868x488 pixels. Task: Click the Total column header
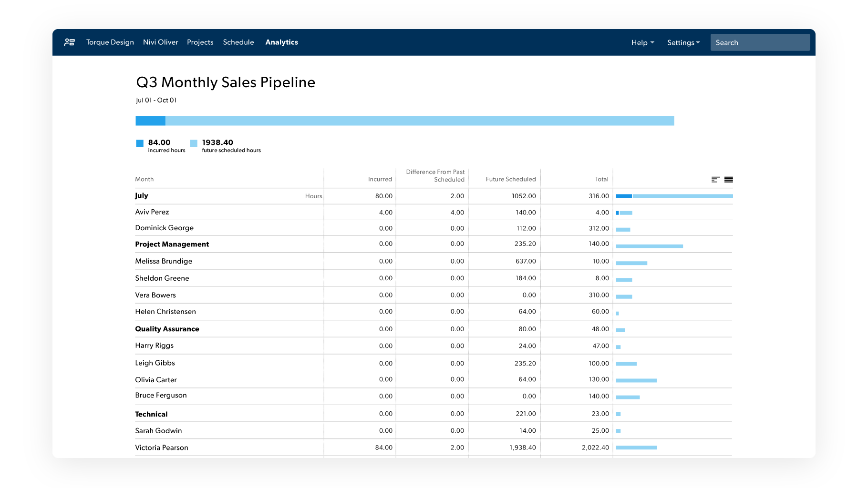coord(601,179)
